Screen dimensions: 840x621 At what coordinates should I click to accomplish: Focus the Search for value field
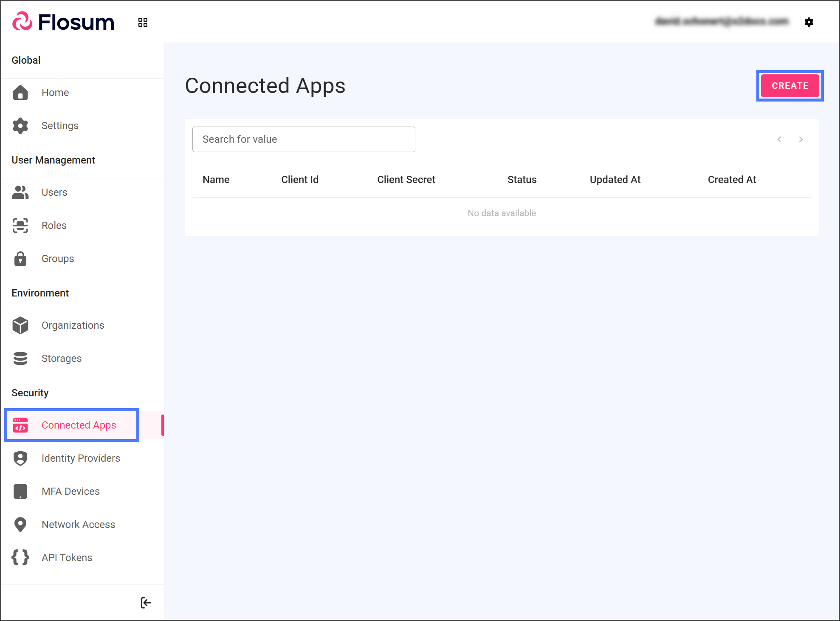(304, 139)
